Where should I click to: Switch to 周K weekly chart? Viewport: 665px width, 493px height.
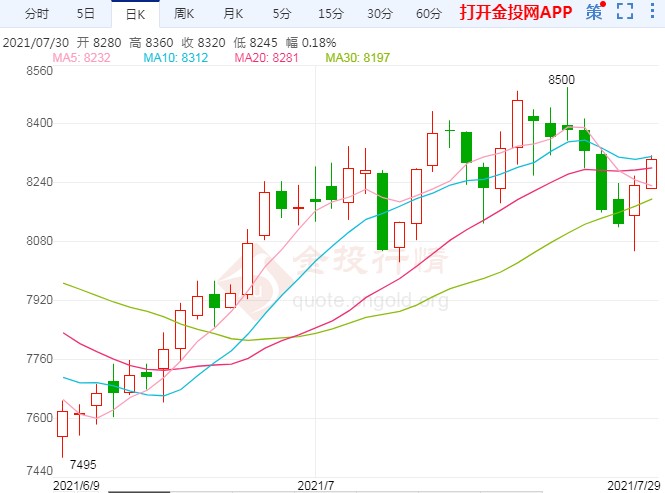pos(184,14)
